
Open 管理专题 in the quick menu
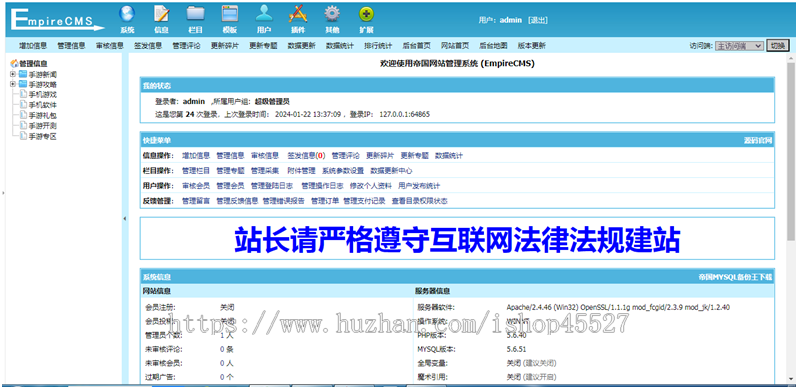point(230,171)
